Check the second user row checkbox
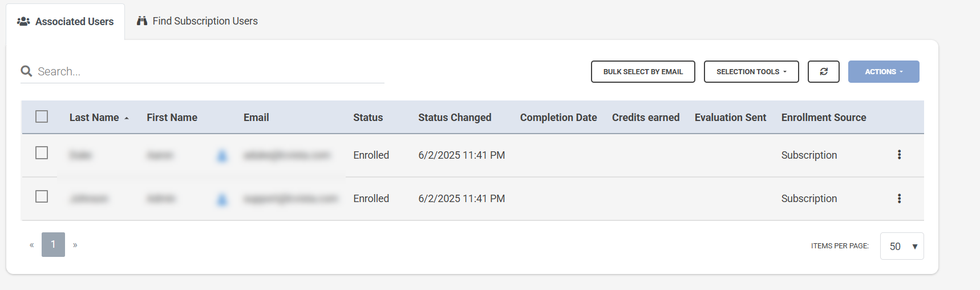 pos(42,196)
